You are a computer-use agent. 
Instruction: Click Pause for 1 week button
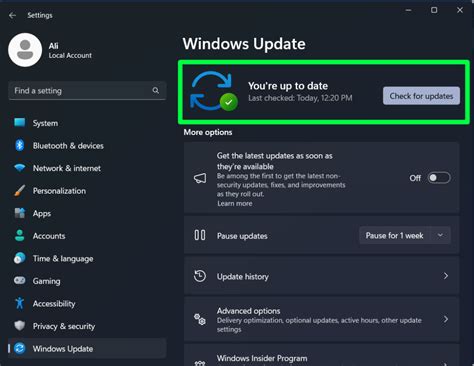395,235
